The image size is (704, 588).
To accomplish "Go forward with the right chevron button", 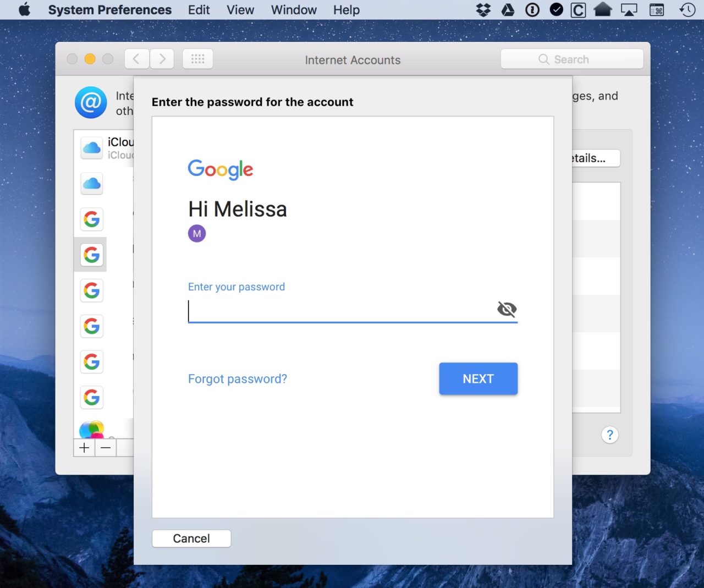I will [162, 59].
